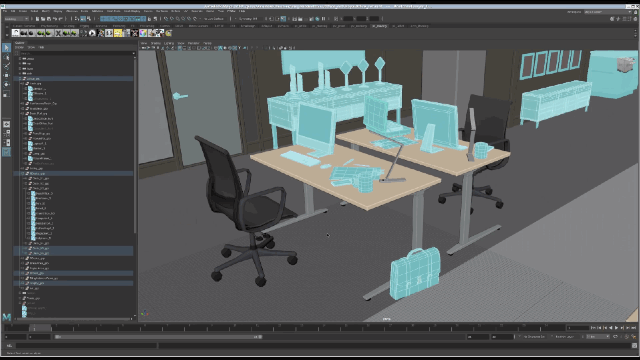The width and height of the screenshot is (640, 360).
Task: Click the Maya logo icon at bottom-left
Action: coord(7,316)
